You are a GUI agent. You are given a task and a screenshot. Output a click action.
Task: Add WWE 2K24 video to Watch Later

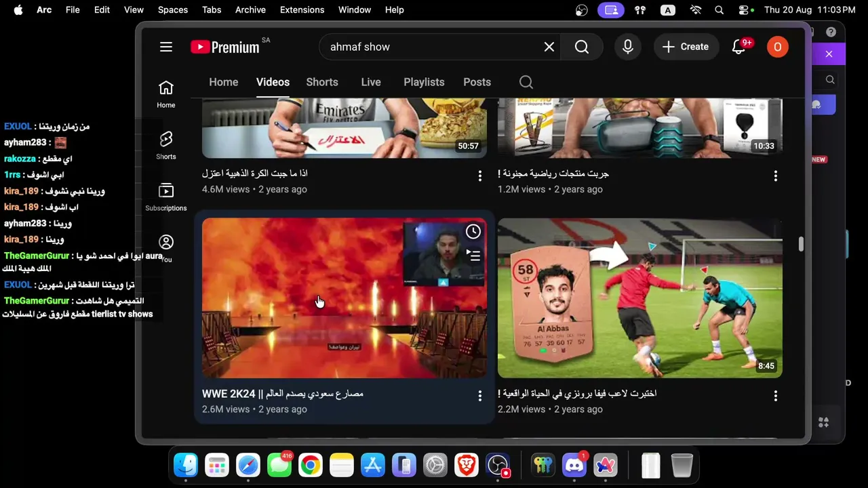pyautogui.click(x=473, y=232)
